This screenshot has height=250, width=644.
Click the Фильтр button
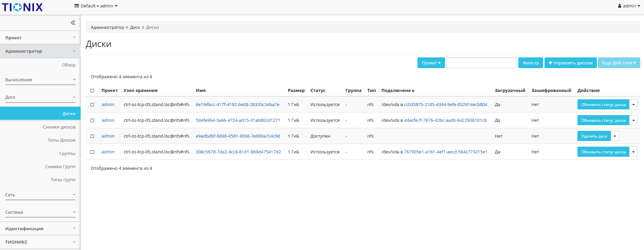530,63
